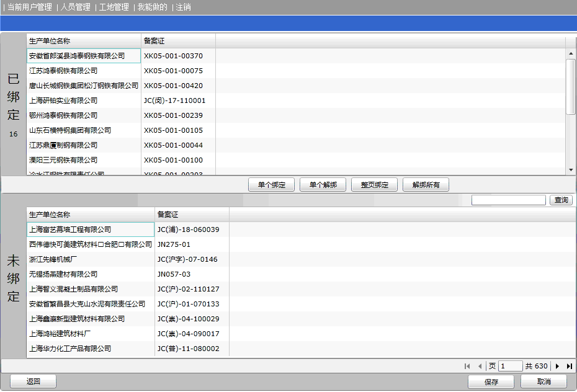Focus the search text box beside 查询
Image resolution: width=577 pixels, height=392 pixels.
[x=509, y=200]
